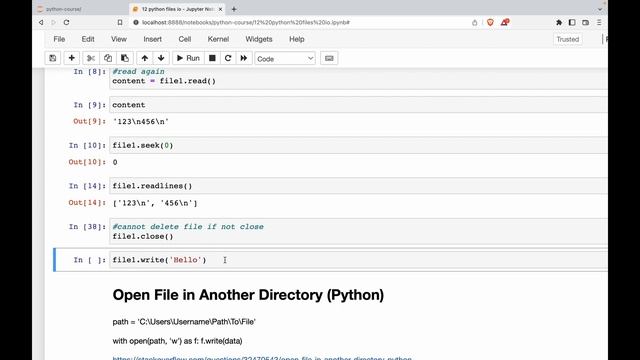
Task: Move selected cell up arrow
Action: click(x=144, y=58)
